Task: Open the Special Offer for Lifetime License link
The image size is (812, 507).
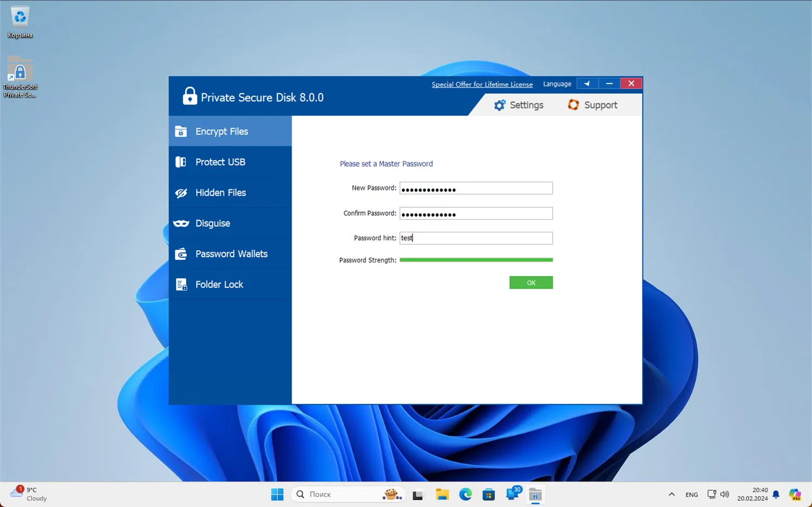Action: click(482, 84)
